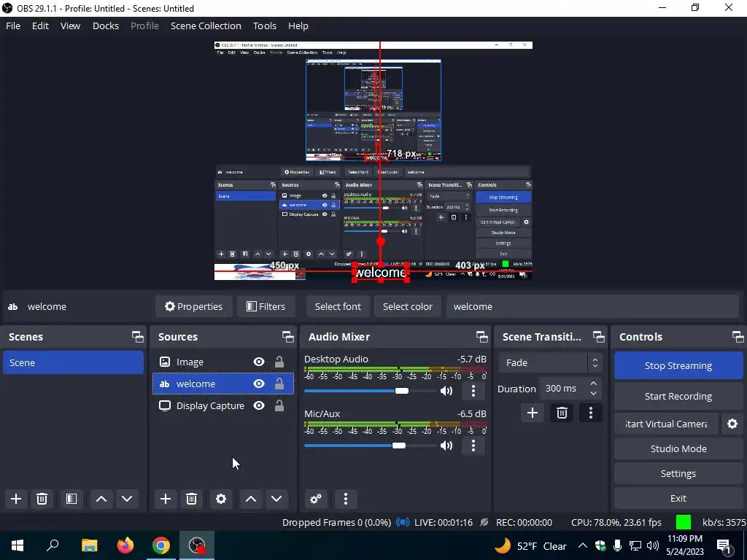Open Audio Mixer bottom menu dots
Viewport: 747px width, 560px height.
pos(345,499)
